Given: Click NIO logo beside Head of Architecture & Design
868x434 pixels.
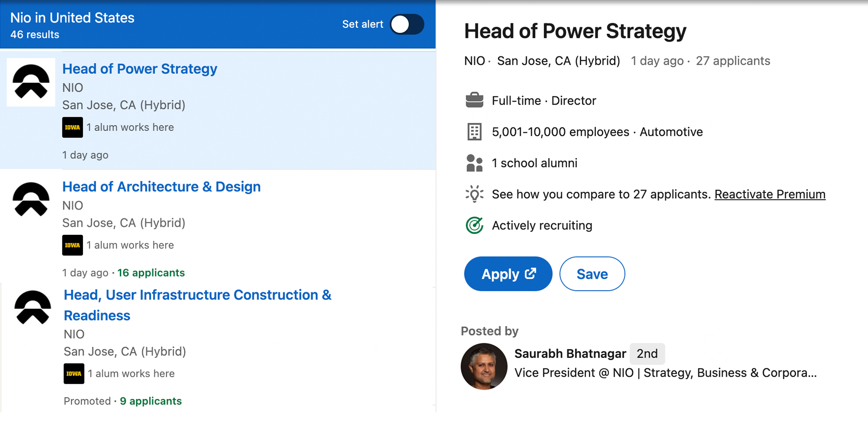Looking at the screenshot, I should [x=31, y=199].
